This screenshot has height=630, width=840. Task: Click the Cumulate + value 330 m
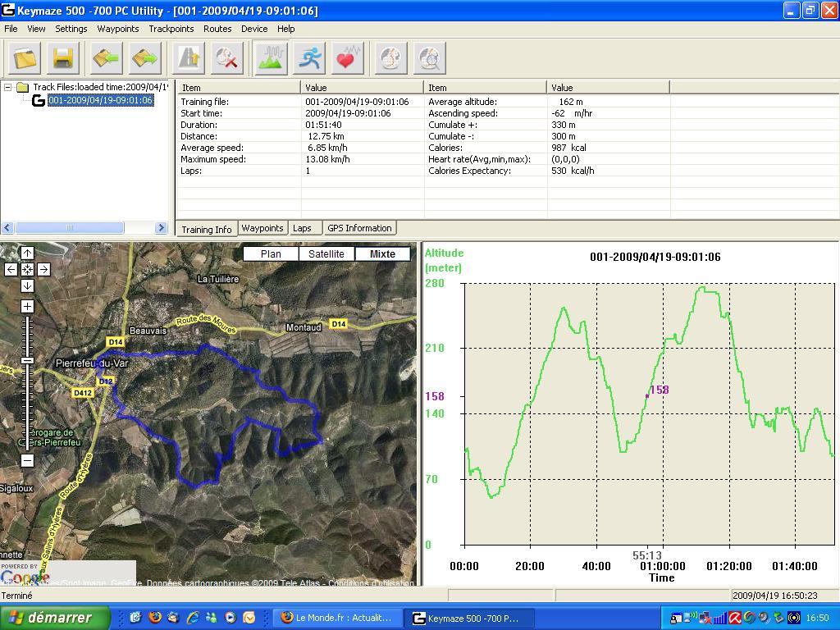tap(563, 125)
